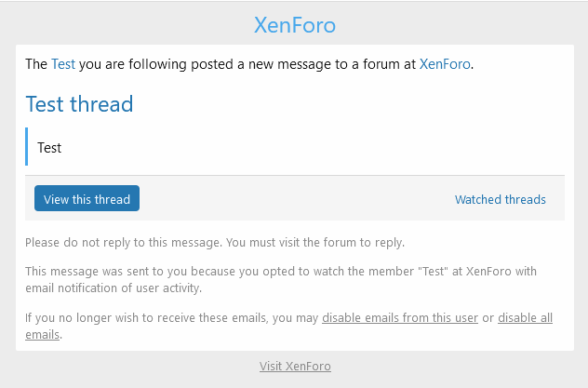588x388 pixels.
Task: Click the Please do not reply notice
Action: click(x=215, y=243)
